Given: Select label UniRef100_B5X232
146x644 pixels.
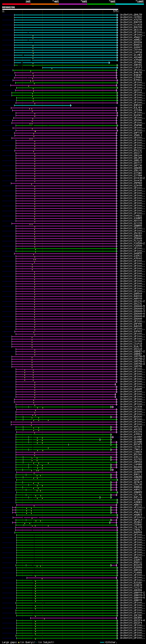Looking at the screenshot, I should coord(131,151).
